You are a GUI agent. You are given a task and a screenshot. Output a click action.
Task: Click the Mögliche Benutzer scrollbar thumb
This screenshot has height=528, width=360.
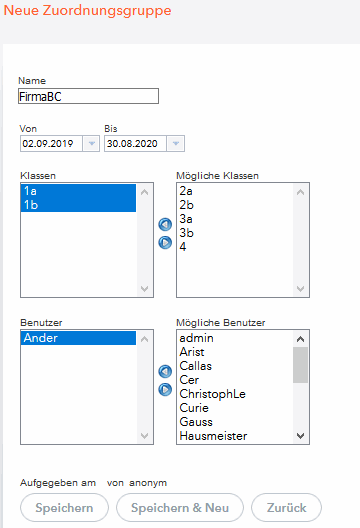(300, 365)
